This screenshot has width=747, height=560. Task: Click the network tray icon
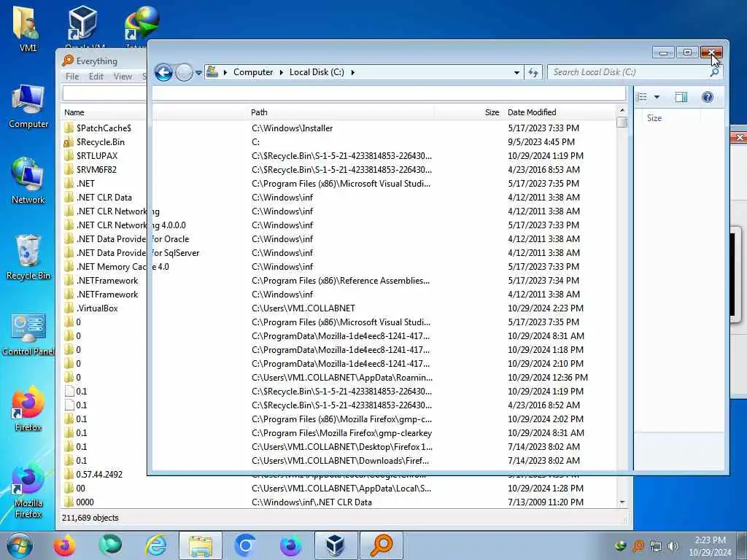click(x=656, y=546)
